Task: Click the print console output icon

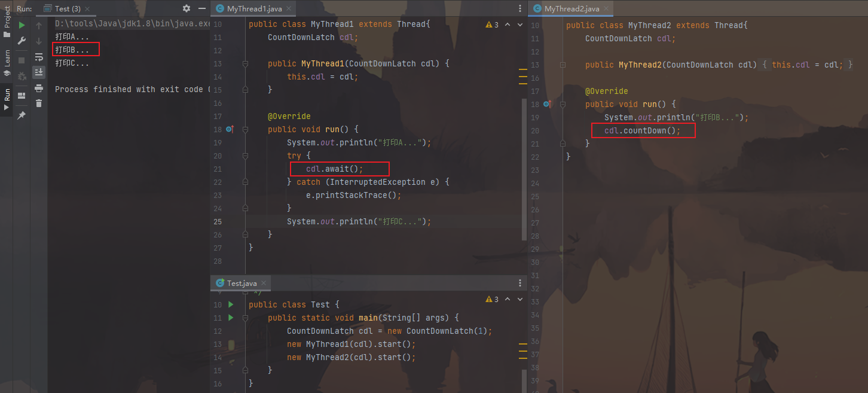Action: click(39, 88)
